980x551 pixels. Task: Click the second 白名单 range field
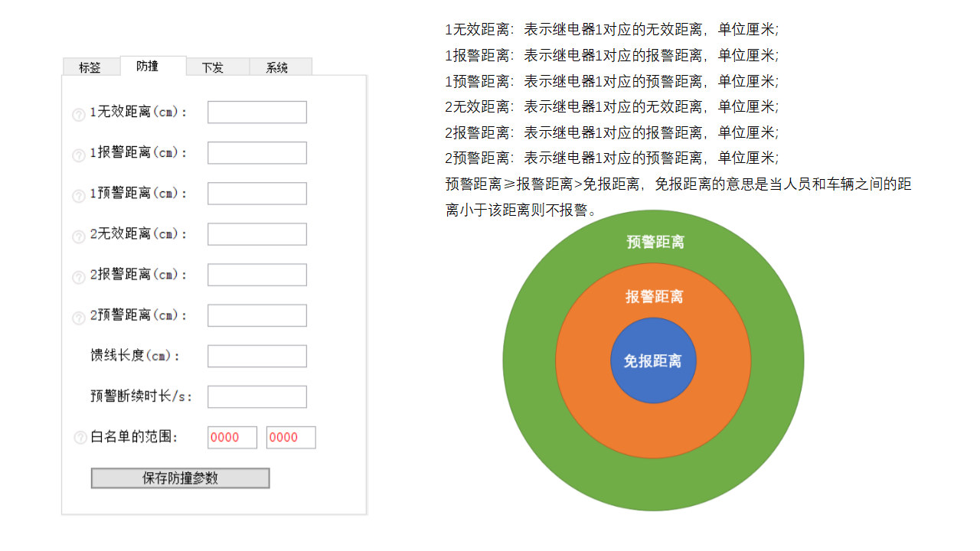[x=291, y=438]
